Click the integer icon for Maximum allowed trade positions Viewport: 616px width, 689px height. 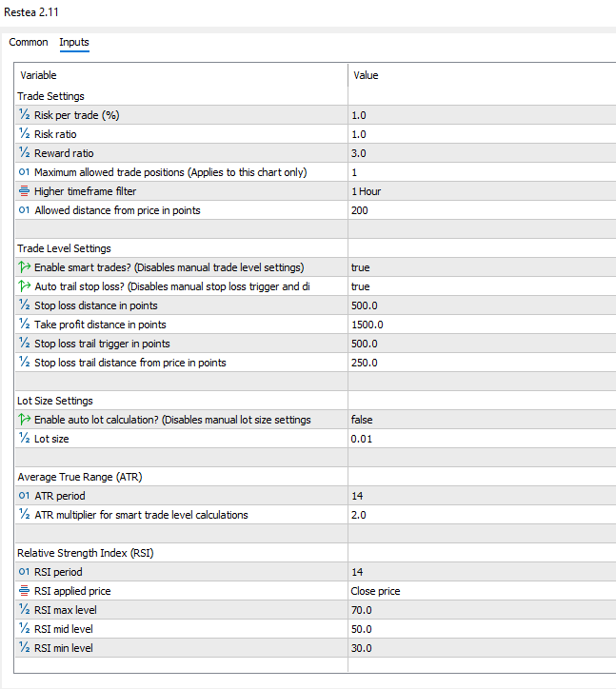[x=25, y=172]
